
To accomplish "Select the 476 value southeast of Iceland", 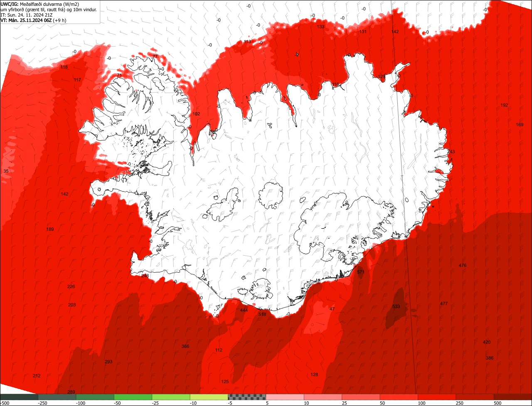I will [x=463, y=265].
